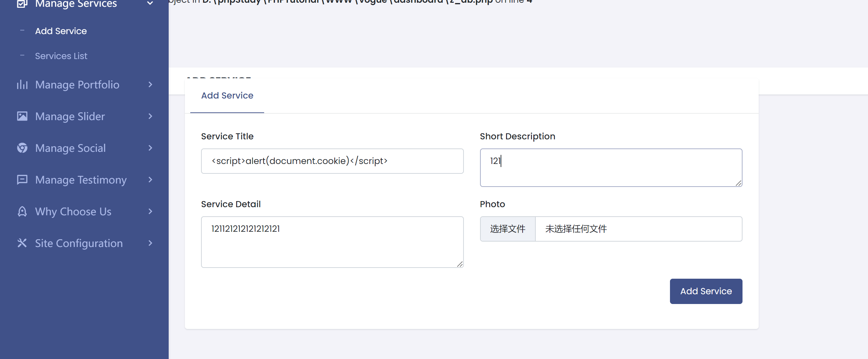The height and width of the screenshot is (359, 868).
Task: Expand the Manage Slider chevron
Action: 150,116
